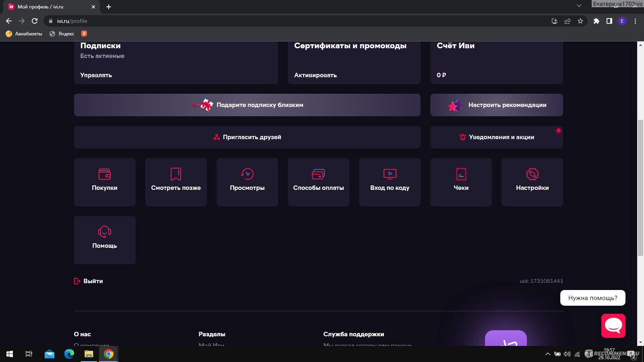Select the Мой профиль / ivi.ru tab

click(x=52, y=7)
